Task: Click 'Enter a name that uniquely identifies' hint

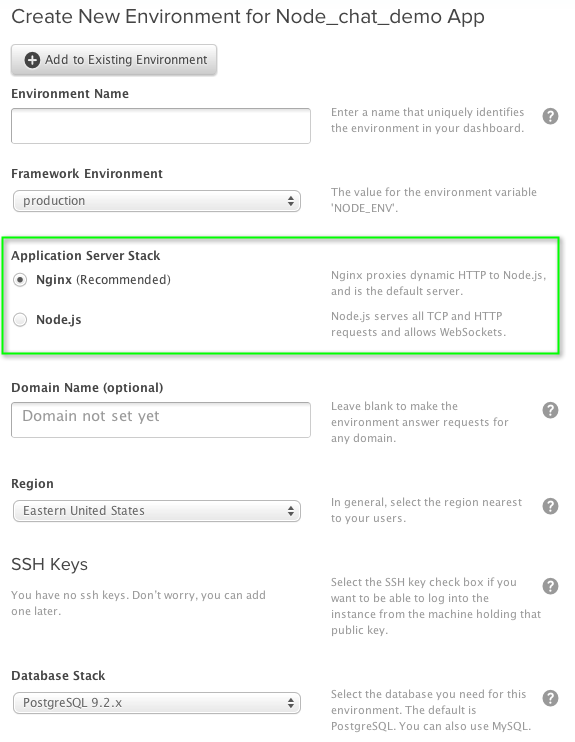Action: (x=427, y=120)
